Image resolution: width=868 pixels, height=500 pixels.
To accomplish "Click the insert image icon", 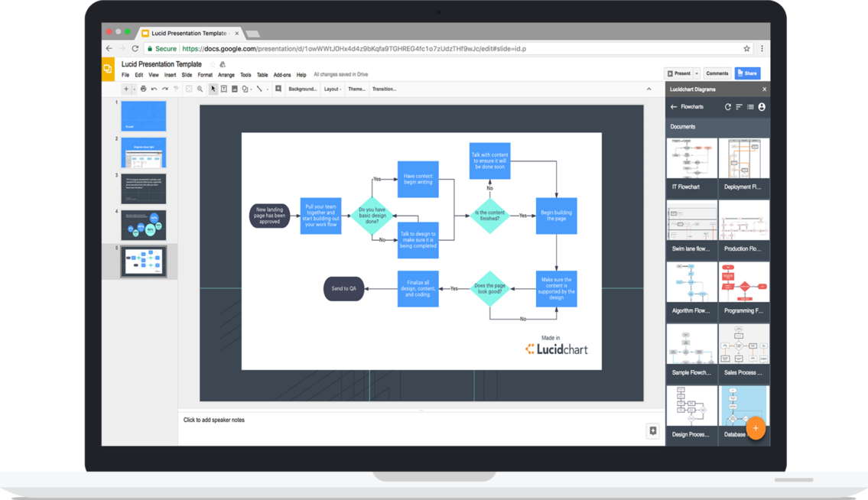I will pyautogui.click(x=235, y=89).
